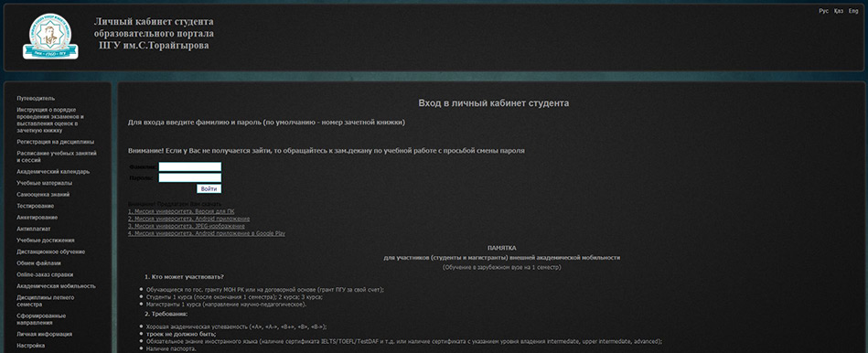Open Online-заказ справки
This screenshot has height=353, width=868.
pyautogui.click(x=45, y=275)
